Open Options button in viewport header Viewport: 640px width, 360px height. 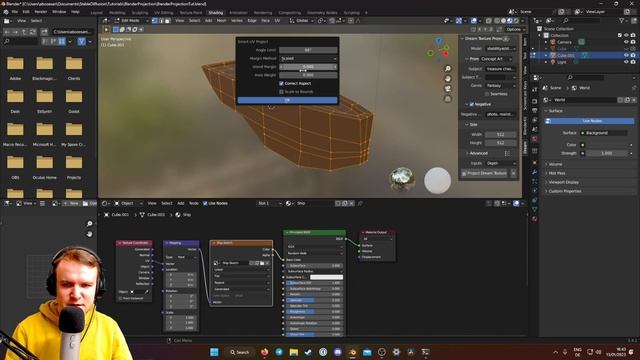(x=514, y=29)
